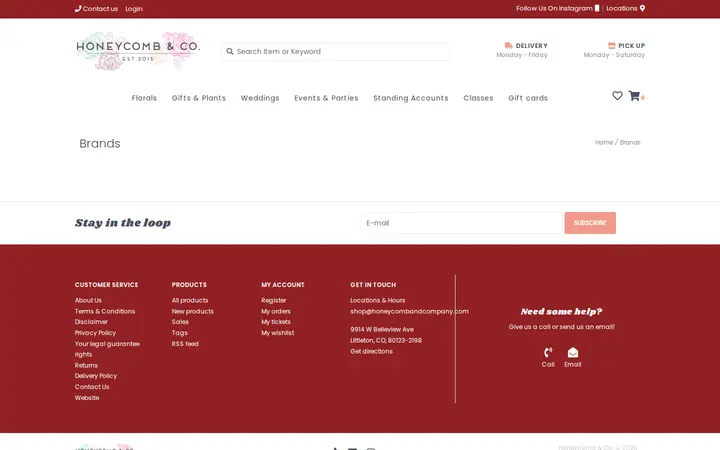The image size is (720, 450).
Task: Open the New products link
Action: click(x=193, y=311)
